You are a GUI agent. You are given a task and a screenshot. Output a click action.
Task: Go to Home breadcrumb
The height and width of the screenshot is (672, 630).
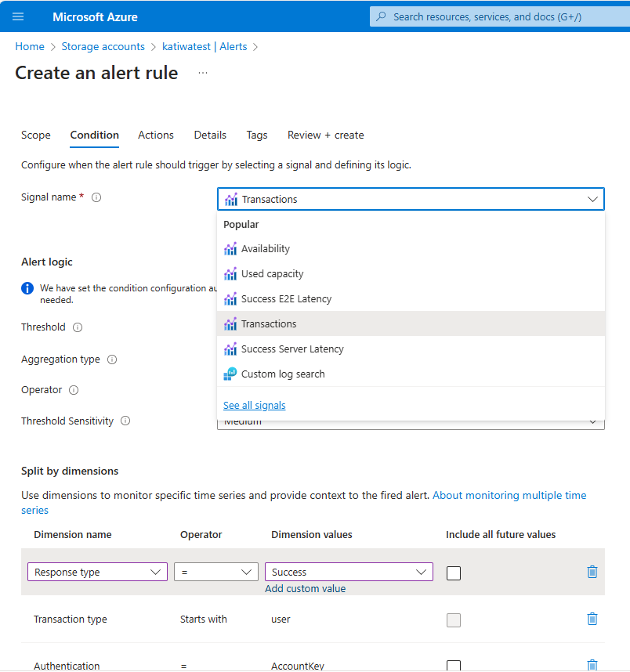pos(30,46)
